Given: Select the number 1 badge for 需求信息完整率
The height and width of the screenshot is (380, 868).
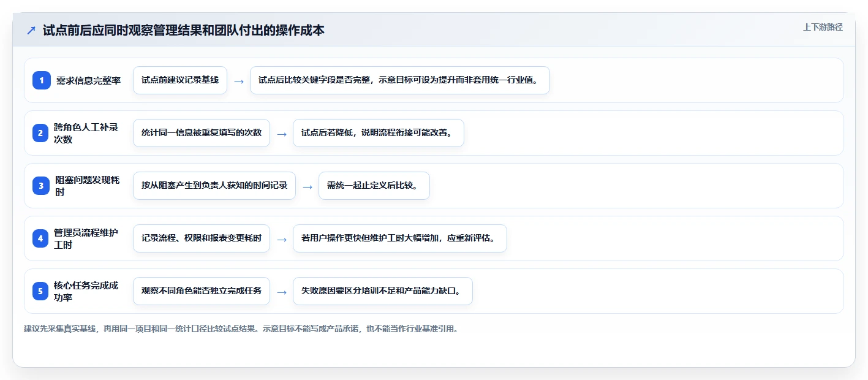Looking at the screenshot, I should 42,80.
